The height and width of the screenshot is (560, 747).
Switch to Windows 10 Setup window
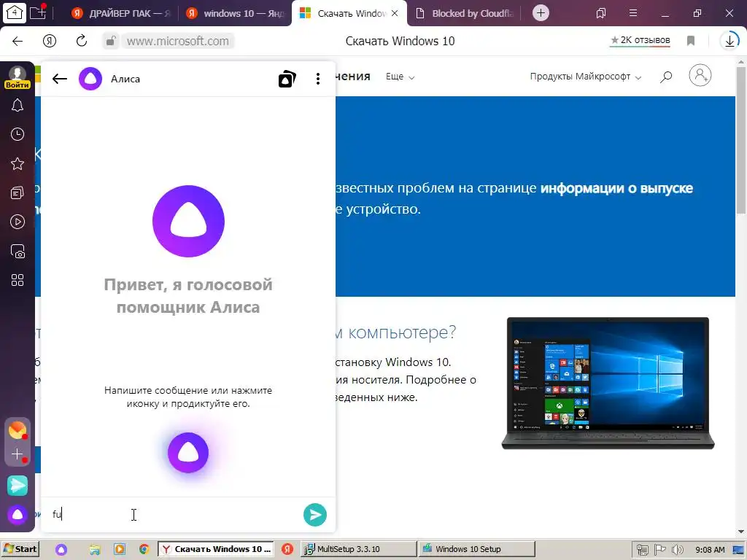coord(477,549)
